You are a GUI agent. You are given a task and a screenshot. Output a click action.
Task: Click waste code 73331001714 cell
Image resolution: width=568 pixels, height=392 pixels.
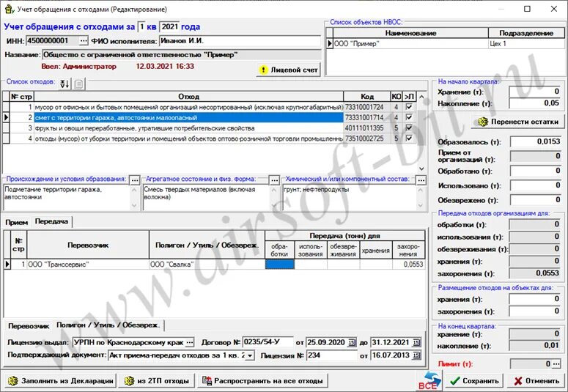point(367,118)
